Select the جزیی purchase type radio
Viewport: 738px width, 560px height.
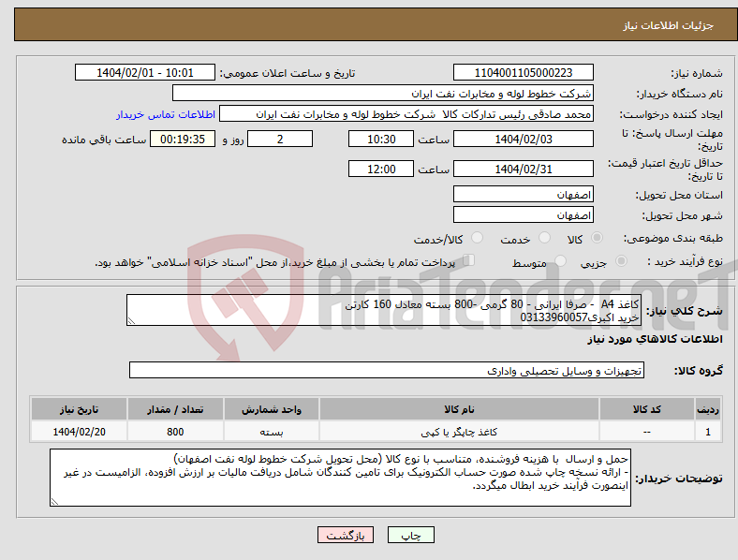621,260
